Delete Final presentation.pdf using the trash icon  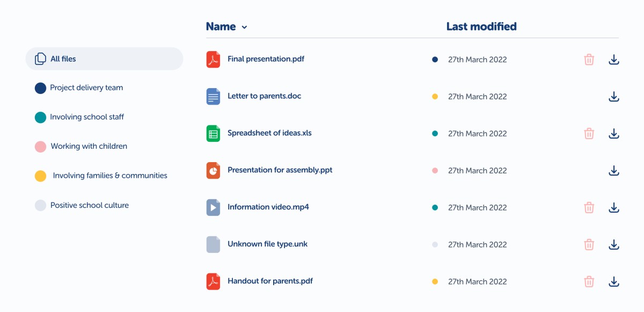click(589, 59)
